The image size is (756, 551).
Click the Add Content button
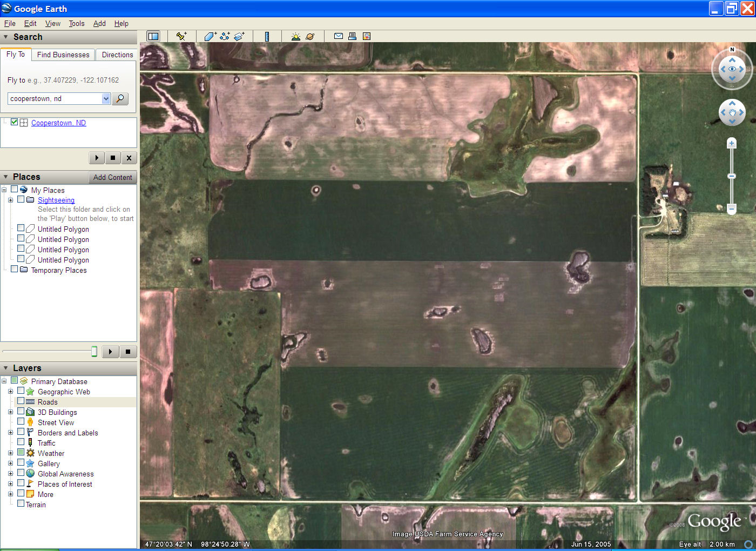(112, 177)
